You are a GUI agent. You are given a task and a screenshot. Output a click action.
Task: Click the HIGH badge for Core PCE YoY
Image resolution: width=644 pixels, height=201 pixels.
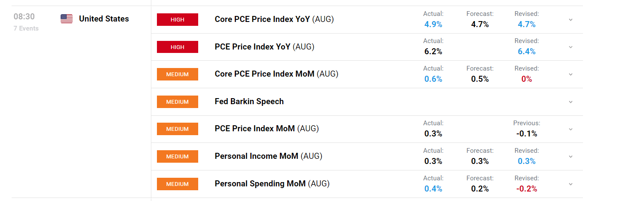(x=178, y=19)
